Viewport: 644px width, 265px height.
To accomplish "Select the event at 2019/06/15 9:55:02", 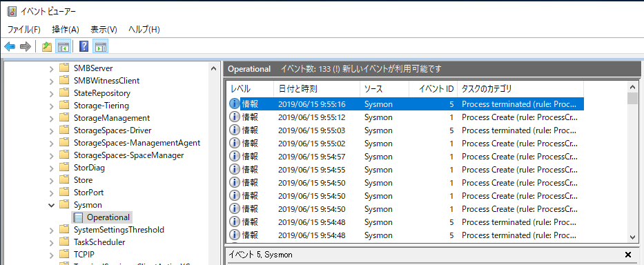I will 405,144.
